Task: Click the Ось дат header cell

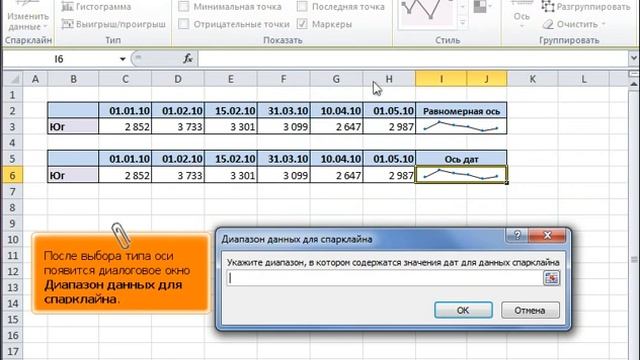Action: [x=461, y=159]
